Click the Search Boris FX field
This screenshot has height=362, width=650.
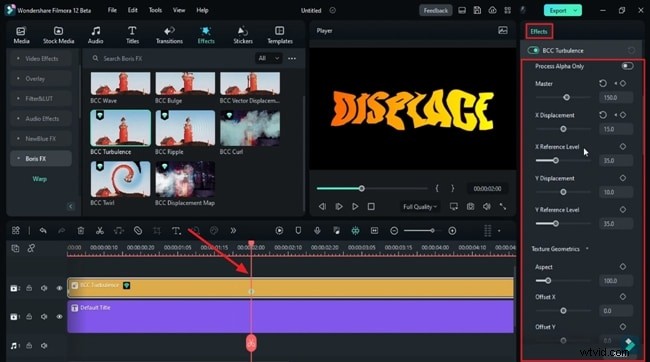click(170, 58)
